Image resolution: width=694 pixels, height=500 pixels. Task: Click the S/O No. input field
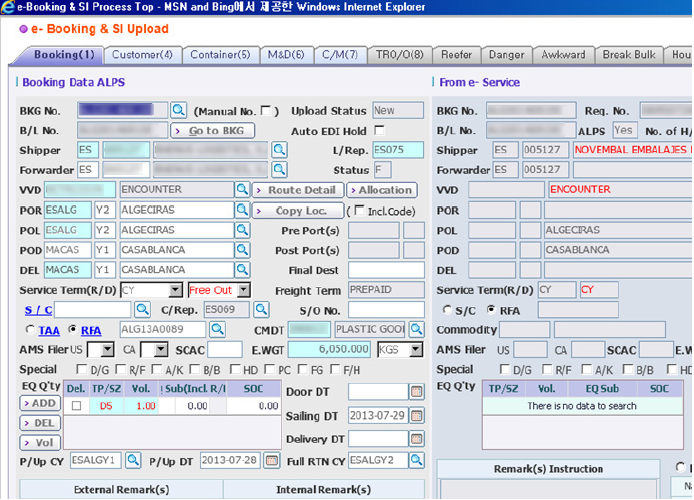(x=386, y=310)
